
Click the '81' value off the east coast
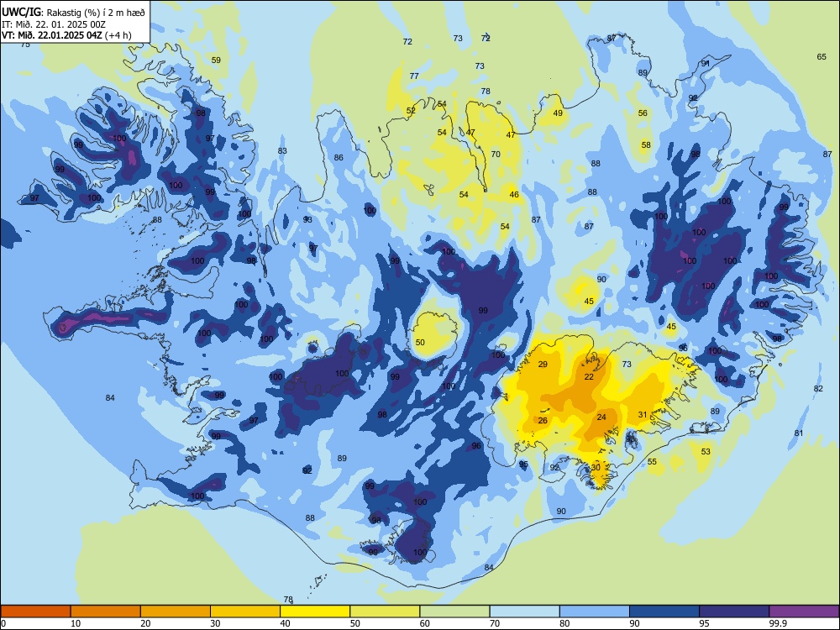(x=799, y=433)
